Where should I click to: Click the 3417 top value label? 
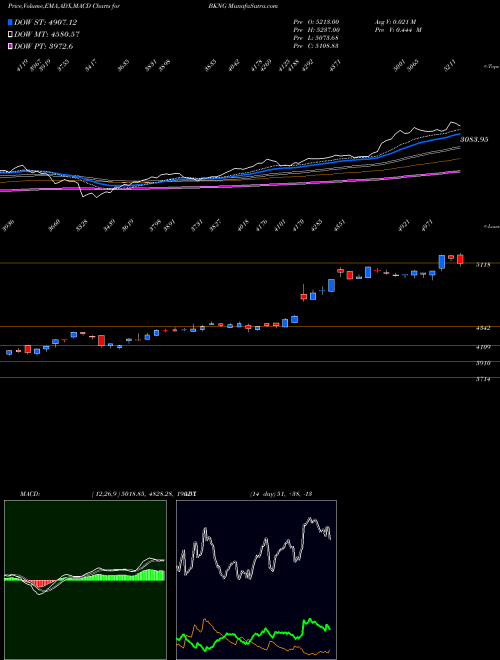point(91,66)
